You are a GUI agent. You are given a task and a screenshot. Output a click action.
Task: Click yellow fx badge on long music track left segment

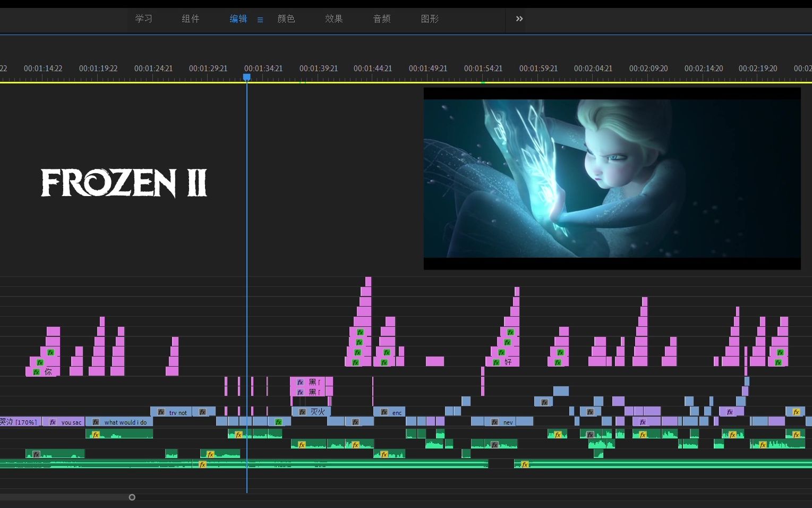click(x=202, y=464)
